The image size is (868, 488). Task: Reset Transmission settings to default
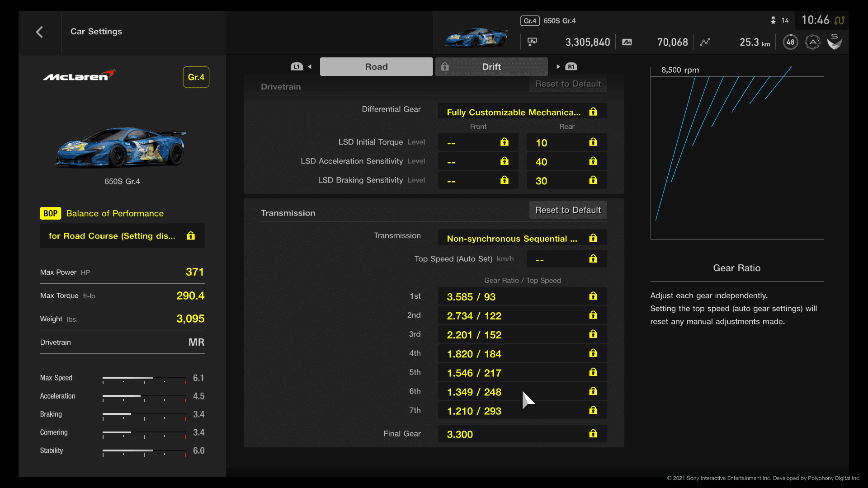568,210
